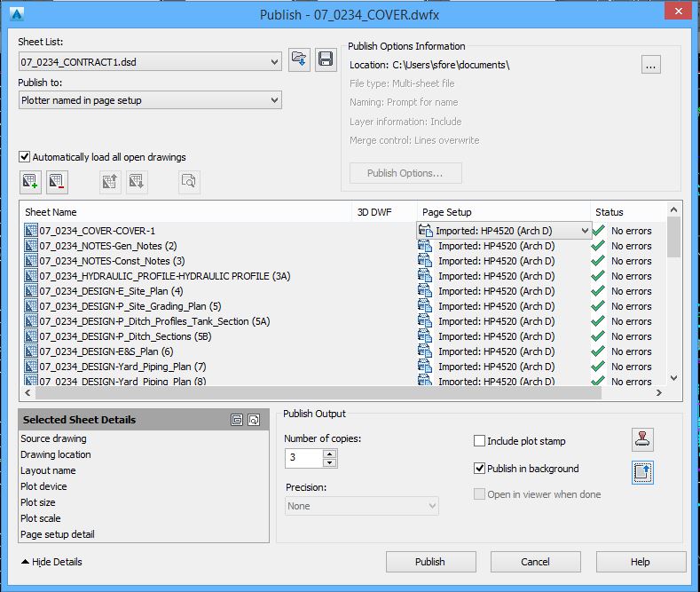This screenshot has width=700, height=592.
Task: Click the sheet list vertical scrollbar thumb
Action: pos(674,237)
